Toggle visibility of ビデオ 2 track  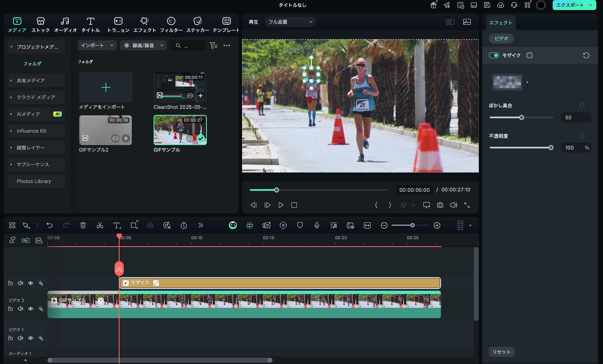31,309
